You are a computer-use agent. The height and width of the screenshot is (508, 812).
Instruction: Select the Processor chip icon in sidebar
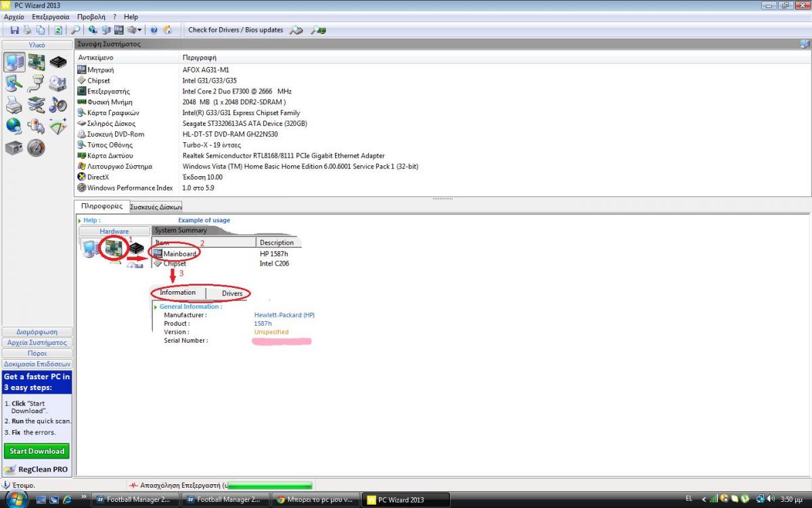tap(58, 62)
